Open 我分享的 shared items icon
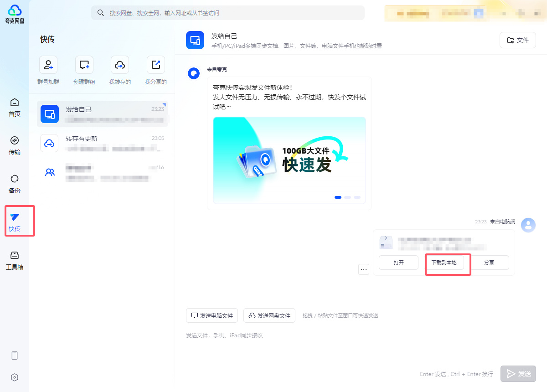547x392 pixels. pyautogui.click(x=156, y=65)
